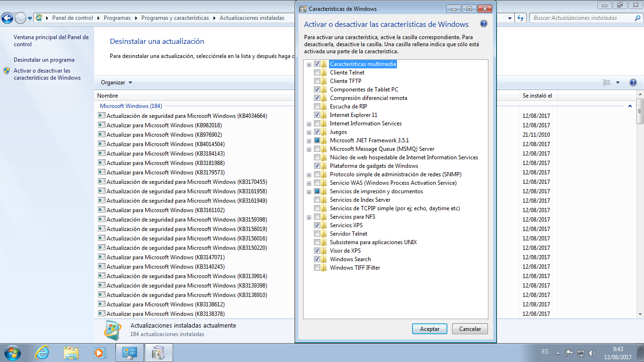Toggle the Windows Search checkbox

click(317, 259)
